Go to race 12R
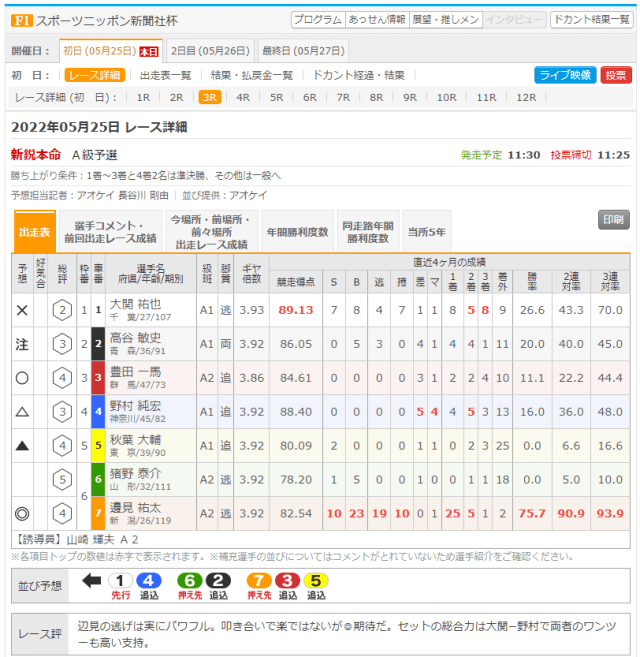 [526, 98]
